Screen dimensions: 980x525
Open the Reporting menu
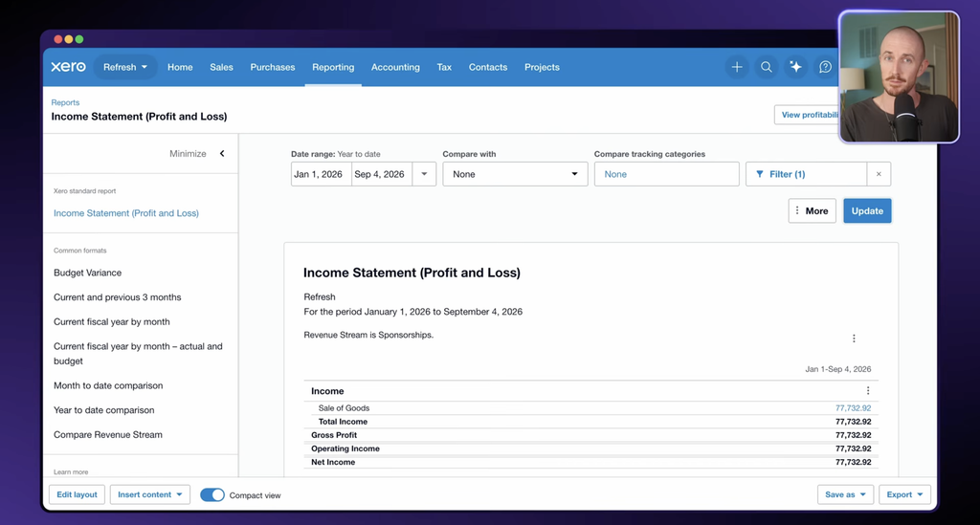pyautogui.click(x=333, y=67)
